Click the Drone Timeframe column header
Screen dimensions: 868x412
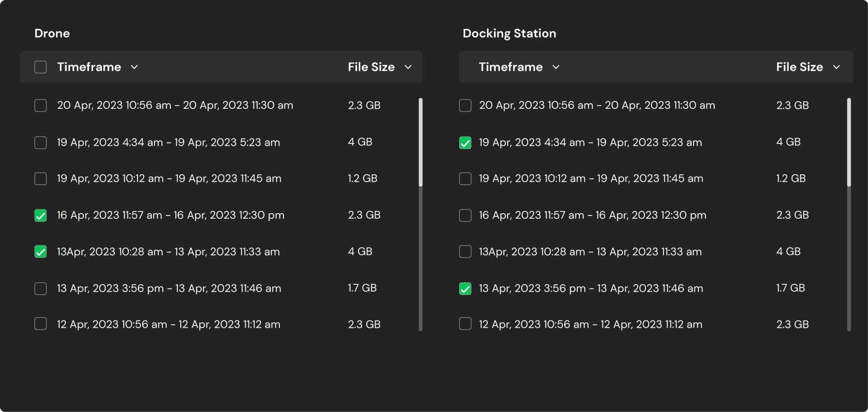89,67
